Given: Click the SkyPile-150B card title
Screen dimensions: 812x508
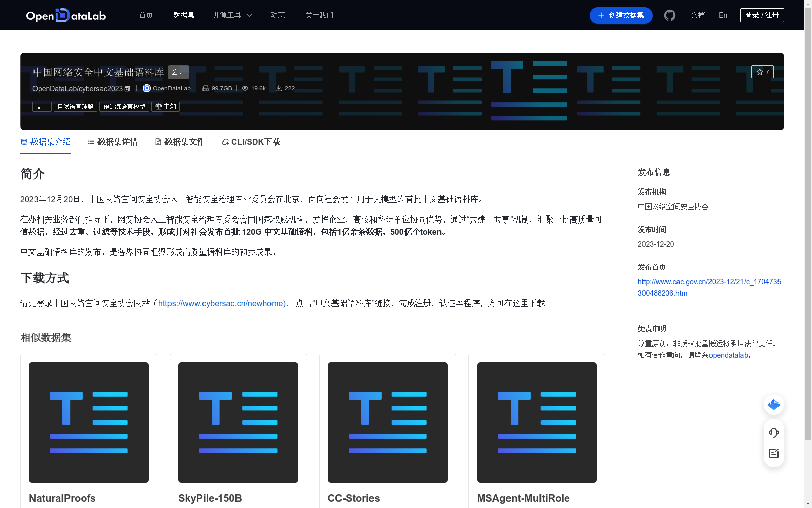Looking at the screenshot, I should click(210, 498).
